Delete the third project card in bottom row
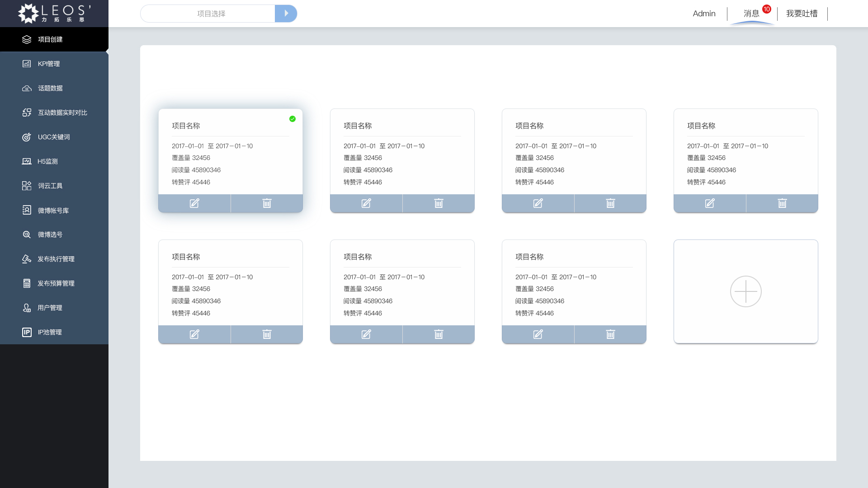868x488 pixels. 610,334
